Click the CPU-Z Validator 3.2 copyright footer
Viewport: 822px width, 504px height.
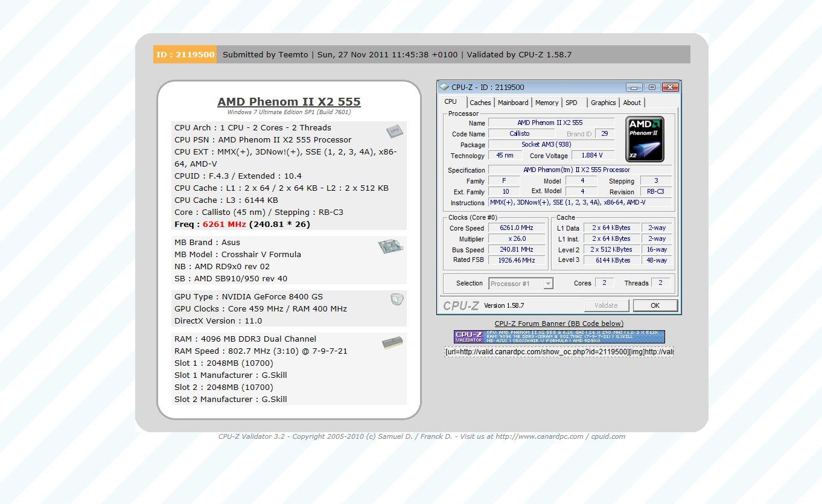pyautogui.click(x=422, y=436)
